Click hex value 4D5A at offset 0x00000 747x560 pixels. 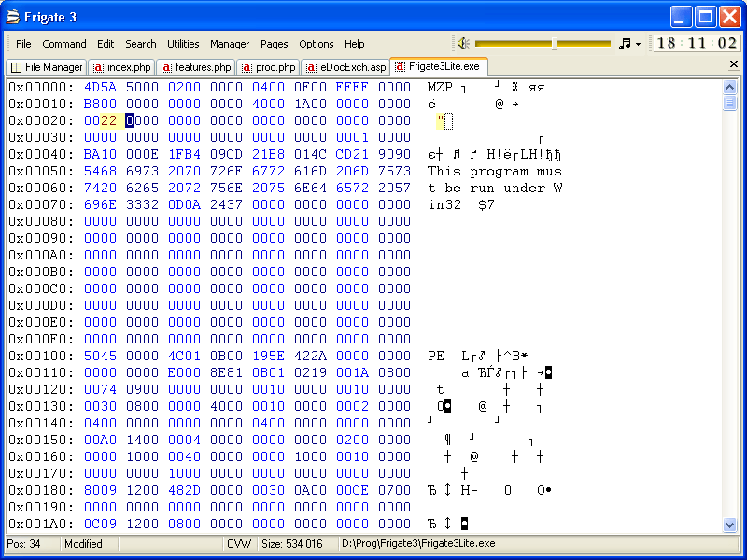(x=100, y=87)
